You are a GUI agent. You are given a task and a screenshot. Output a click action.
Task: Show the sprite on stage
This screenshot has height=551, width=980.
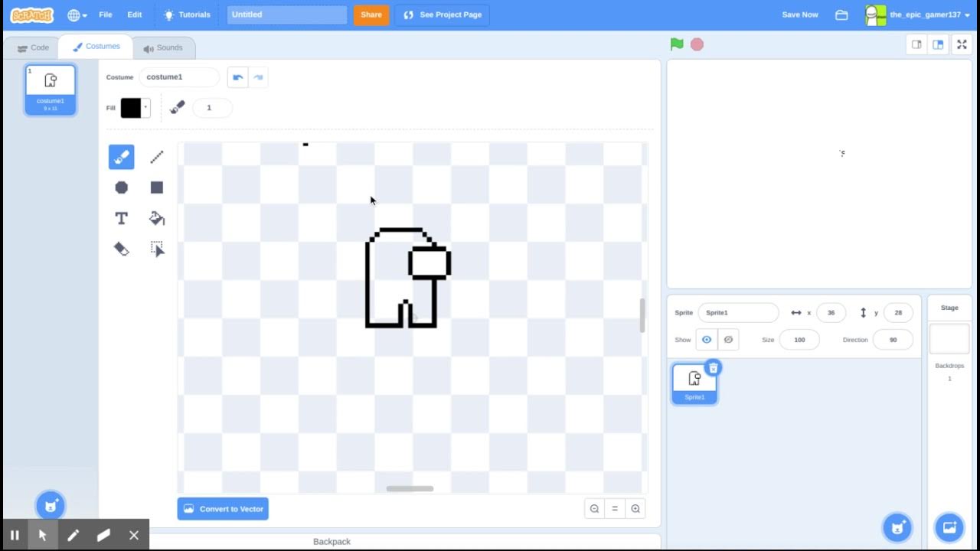pos(707,340)
